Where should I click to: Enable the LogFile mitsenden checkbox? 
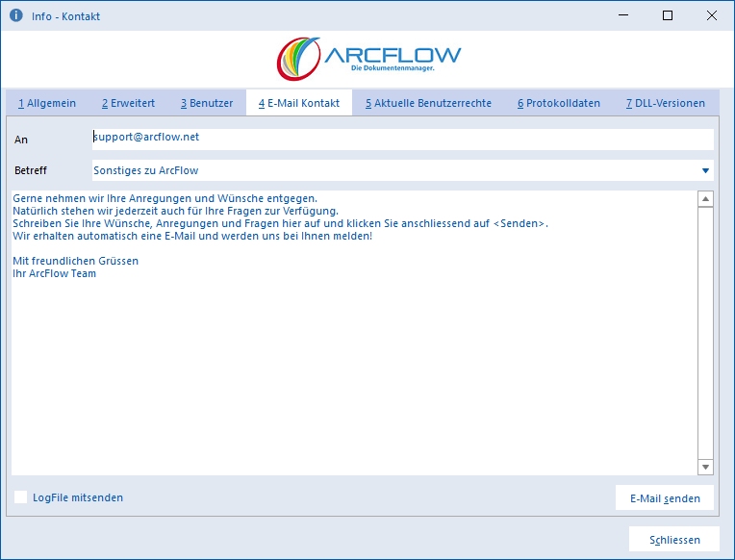(20, 497)
